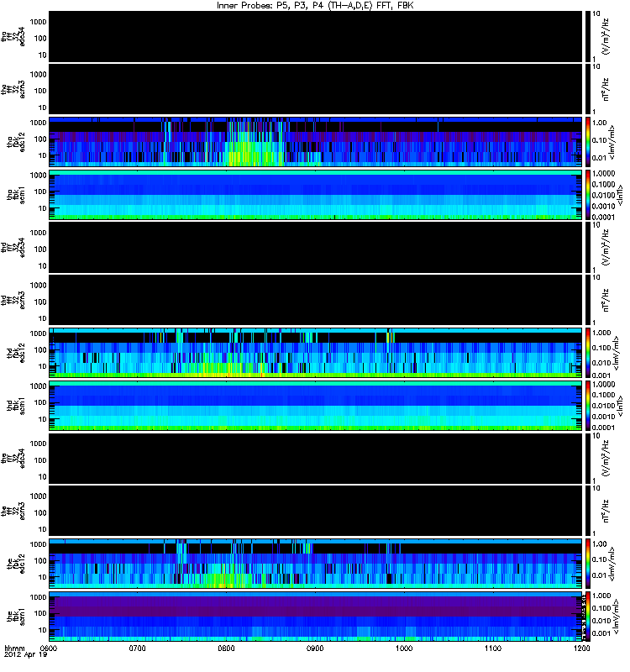Click the thd fbk edc12 spectrogram panel
This screenshot has height=672, width=630.
316,353
